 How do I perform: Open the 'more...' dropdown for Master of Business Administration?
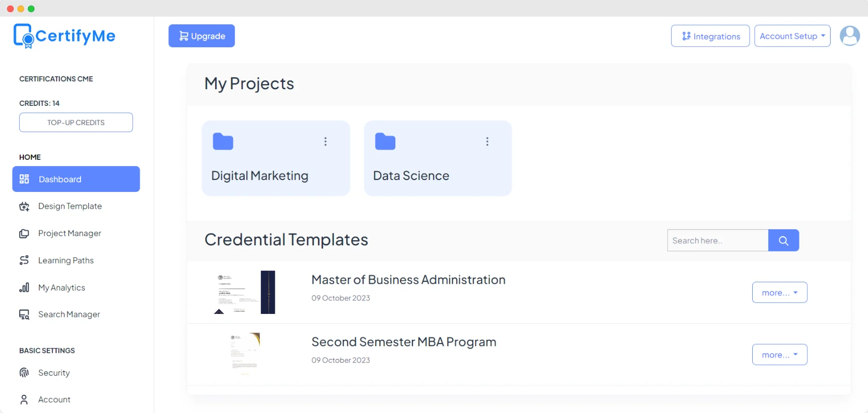pyautogui.click(x=779, y=292)
